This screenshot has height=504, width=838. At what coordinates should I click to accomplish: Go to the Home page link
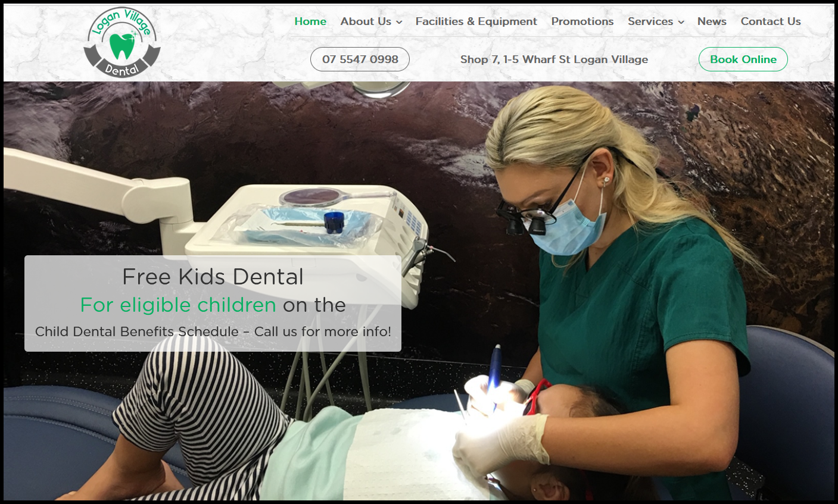[310, 21]
